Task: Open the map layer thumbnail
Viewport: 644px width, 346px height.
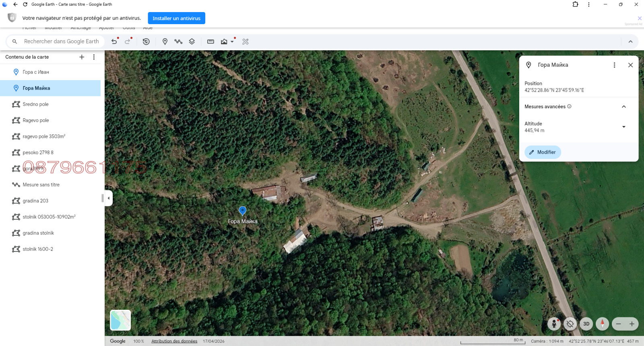Action: [x=120, y=320]
